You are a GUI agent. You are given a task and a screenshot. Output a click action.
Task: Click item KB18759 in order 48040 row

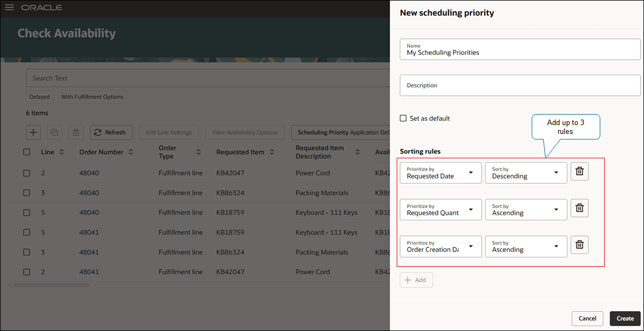pyautogui.click(x=230, y=213)
